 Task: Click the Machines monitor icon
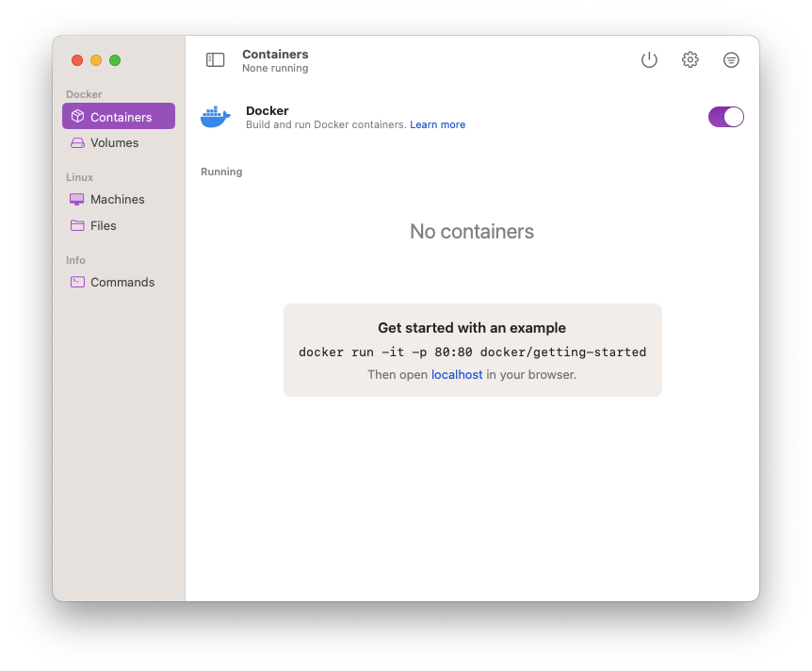(76, 200)
